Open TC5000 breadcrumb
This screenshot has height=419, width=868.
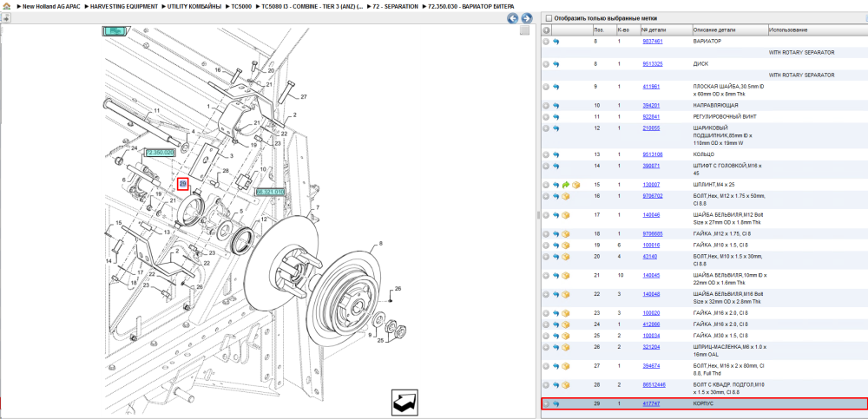tap(241, 6)
